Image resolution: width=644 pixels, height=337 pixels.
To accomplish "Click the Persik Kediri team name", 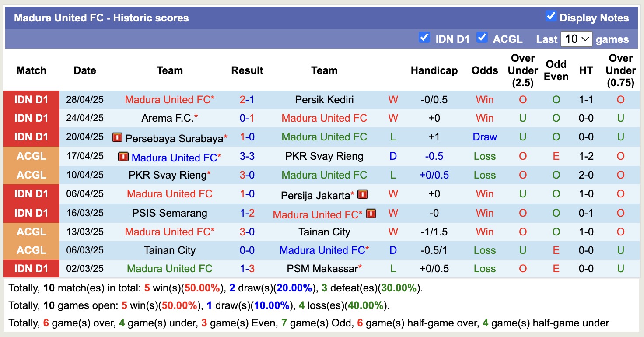I will (x=324, y=99).
